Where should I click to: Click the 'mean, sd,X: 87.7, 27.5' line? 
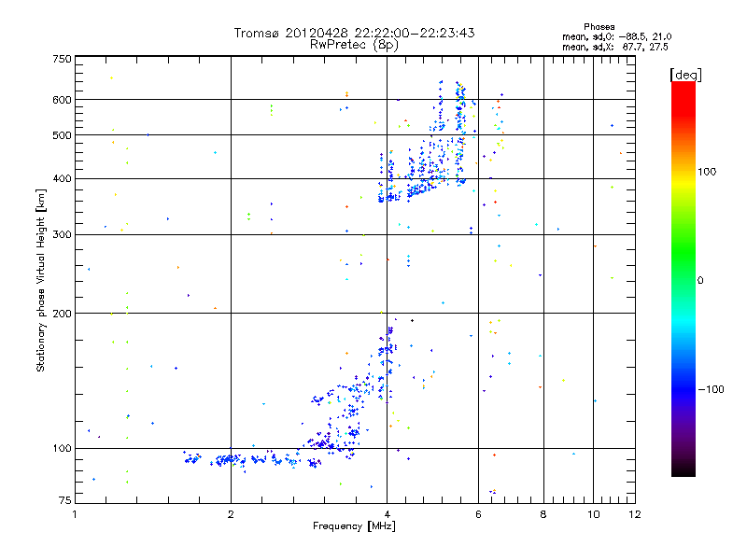(615, 47)
